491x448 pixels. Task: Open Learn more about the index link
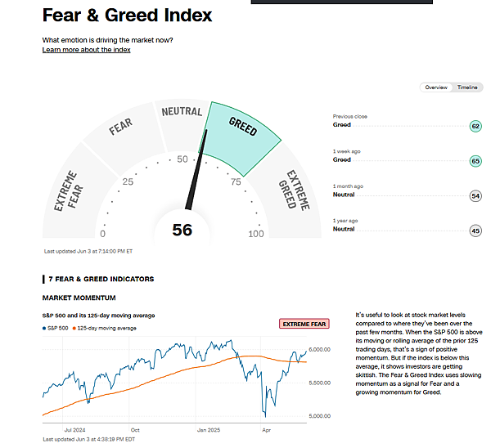tap(86, 50)
